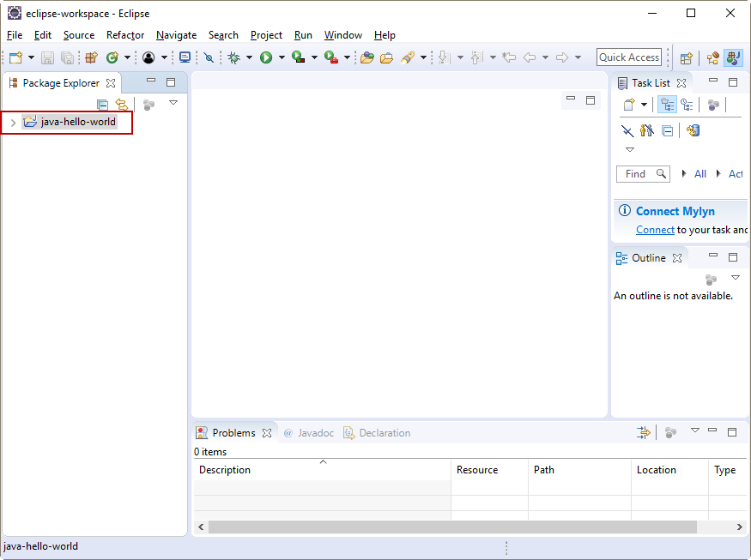Open the Window menu
Viewport: 751px width, 560px height.
343,35
